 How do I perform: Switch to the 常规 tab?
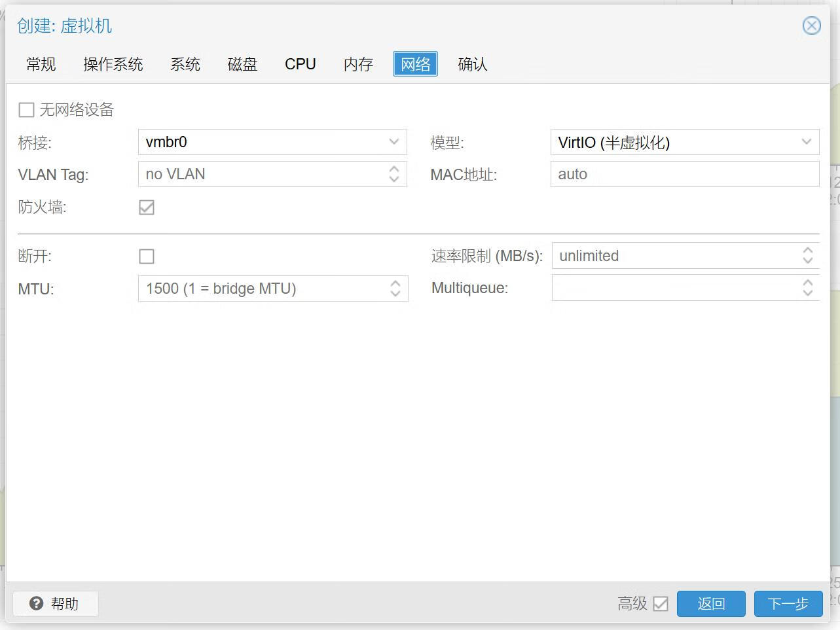pos(41,64)
